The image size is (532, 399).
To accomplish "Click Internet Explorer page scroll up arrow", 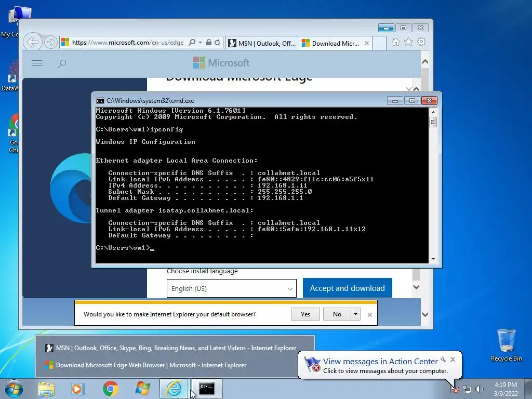I will point(425,62).
